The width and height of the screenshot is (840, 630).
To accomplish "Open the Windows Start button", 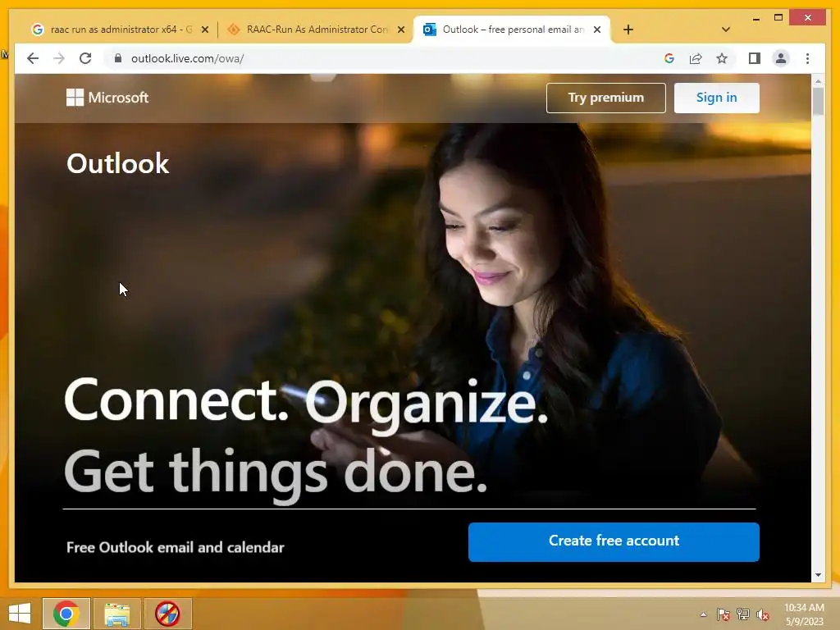I will tap(20, 614).
